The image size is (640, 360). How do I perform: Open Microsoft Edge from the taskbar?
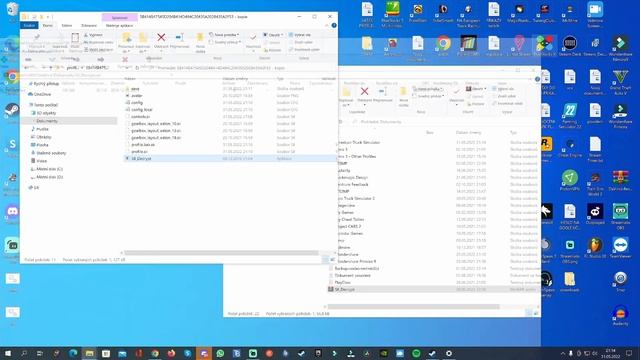pyautogui.click(x=73, y=353)
